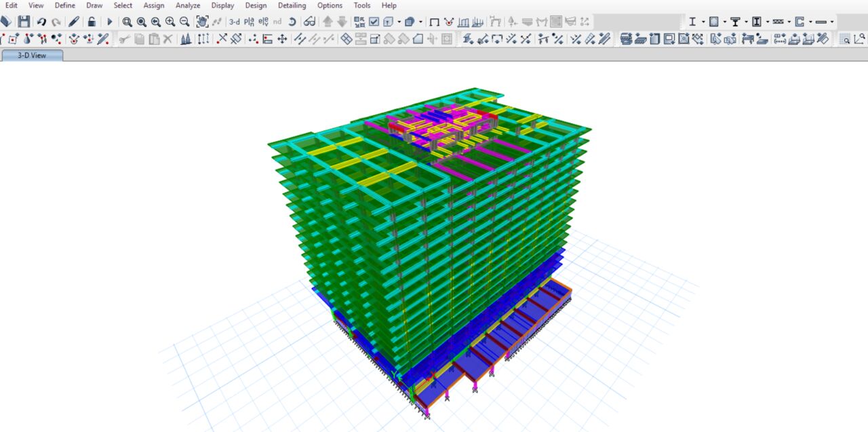
Task: Click the steel frame design I-beam icon
Action: [x=692, y=22]
